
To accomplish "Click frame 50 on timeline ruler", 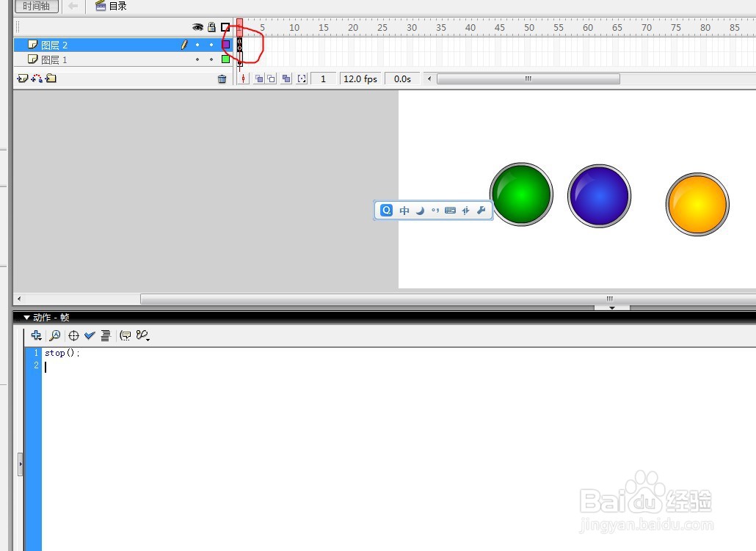I will pyautogui.click(x=529, y=27).
